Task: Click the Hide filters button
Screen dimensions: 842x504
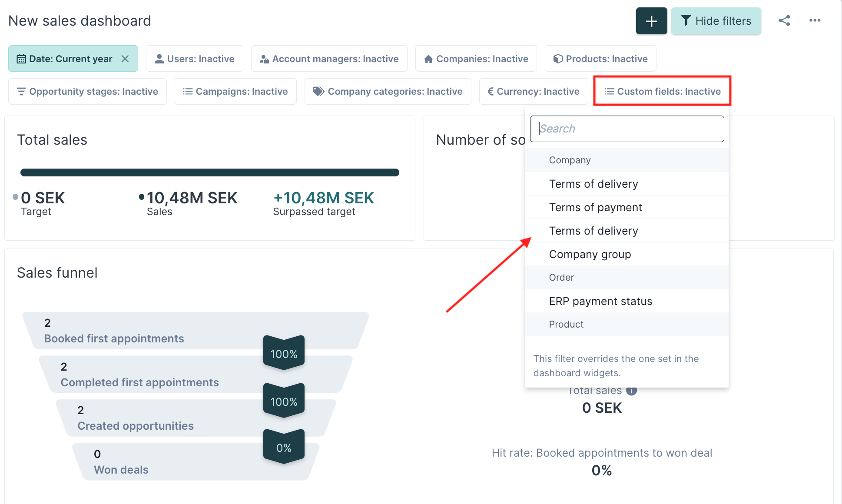Action: 716,21
